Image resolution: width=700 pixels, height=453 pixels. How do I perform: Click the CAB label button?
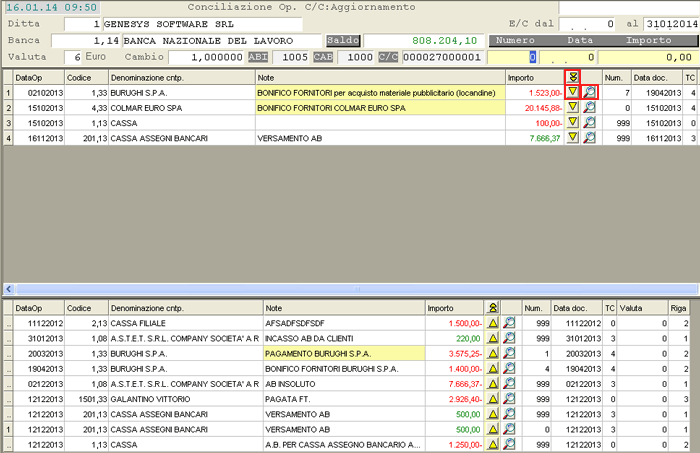323,57
